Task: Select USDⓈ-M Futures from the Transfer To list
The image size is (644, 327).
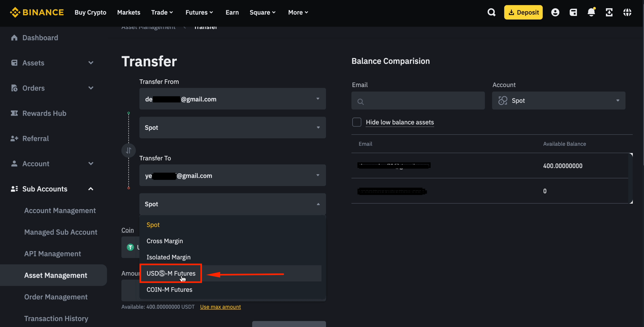Action: pos(171,273)
